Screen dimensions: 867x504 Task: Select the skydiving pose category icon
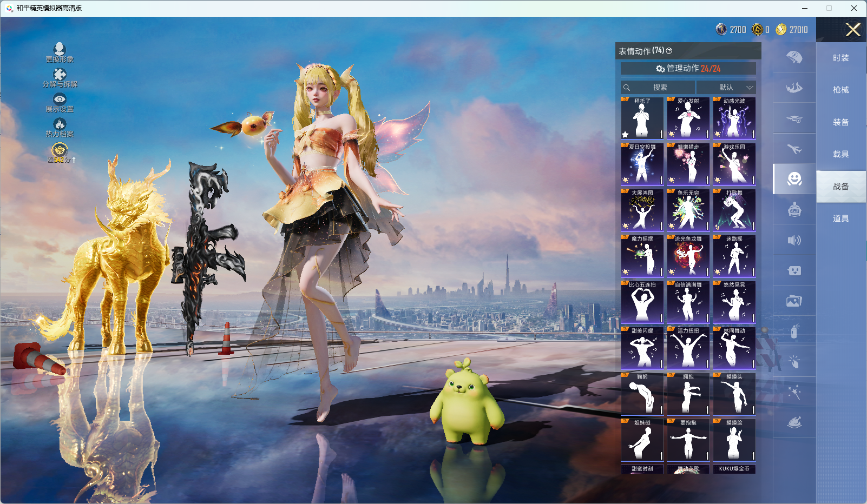point(794,88)
